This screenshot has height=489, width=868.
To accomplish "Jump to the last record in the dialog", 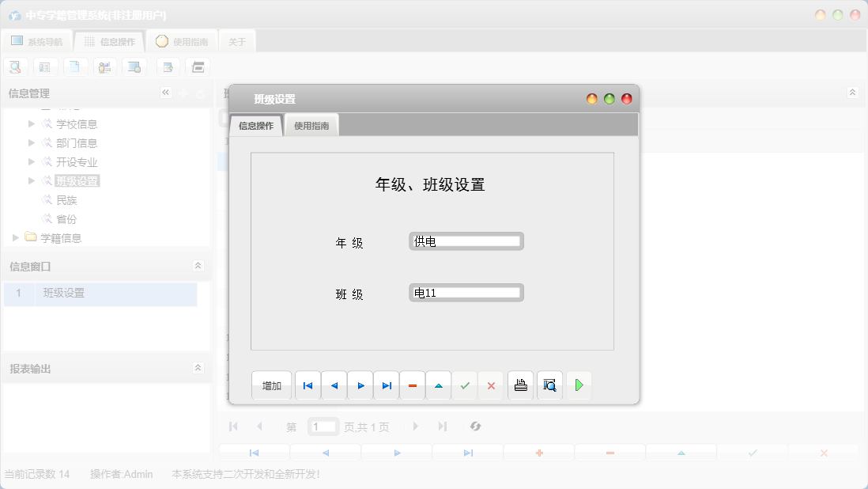I will click(386, 385).
